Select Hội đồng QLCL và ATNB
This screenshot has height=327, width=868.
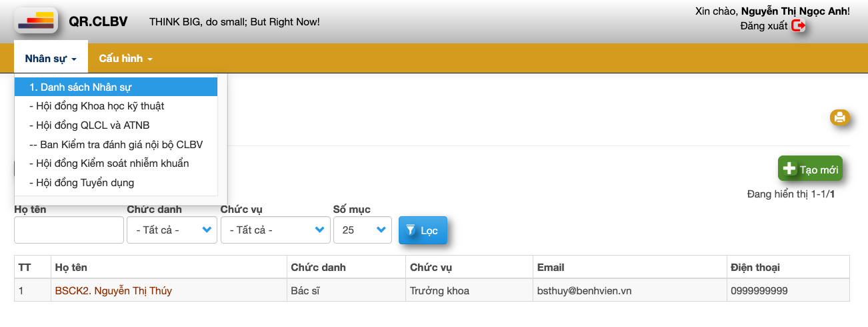click(x=89, y=125)
